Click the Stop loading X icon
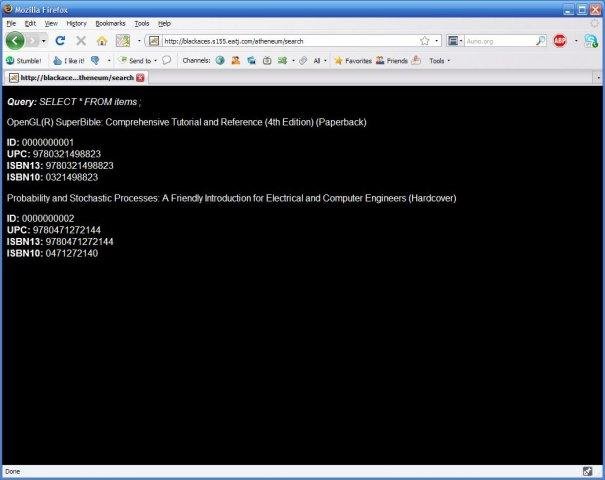The height and width of the screenshot is (480, 605). [81, 41]
